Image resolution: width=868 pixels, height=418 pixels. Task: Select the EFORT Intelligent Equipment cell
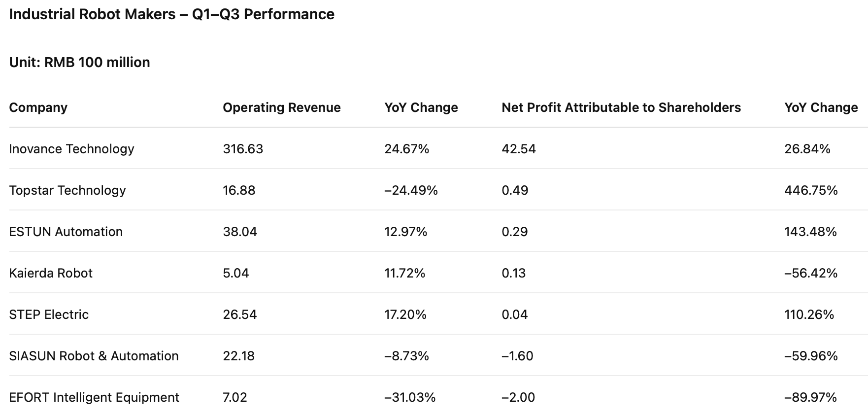tap(94, 397)
